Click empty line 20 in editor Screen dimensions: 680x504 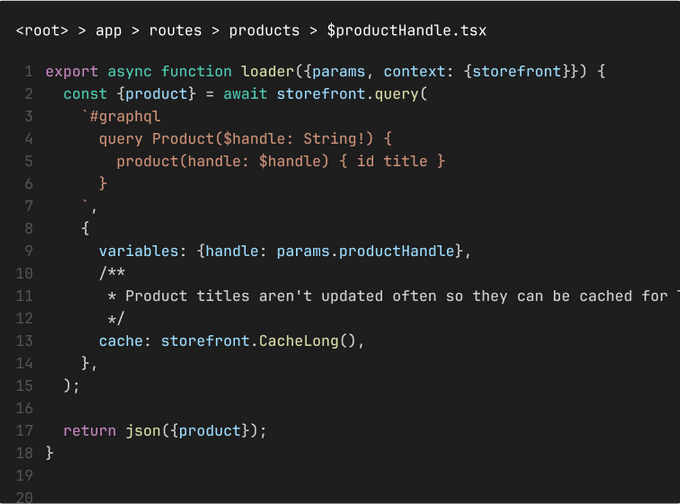(300, 498)
